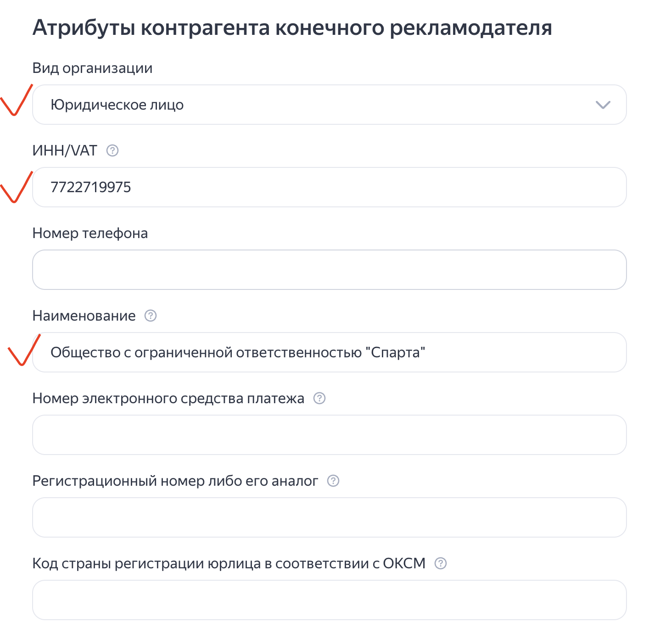Open the ИНН/VAT help tooltip icon

click(112, 150)
